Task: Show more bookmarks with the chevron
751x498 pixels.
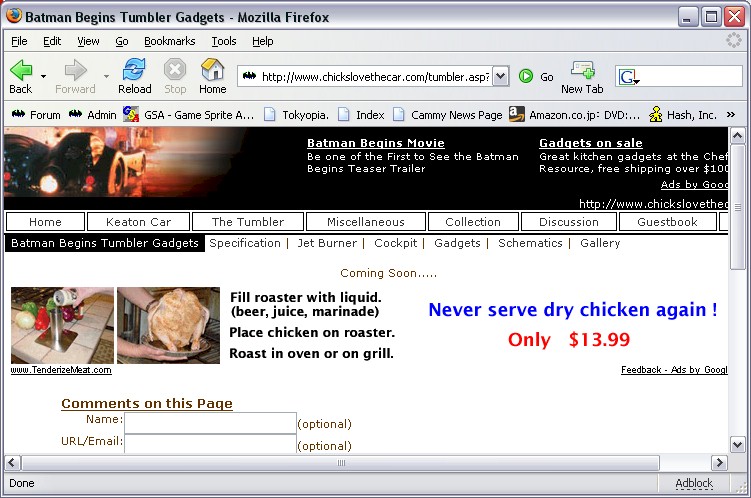Action: (x=731, y=114)
